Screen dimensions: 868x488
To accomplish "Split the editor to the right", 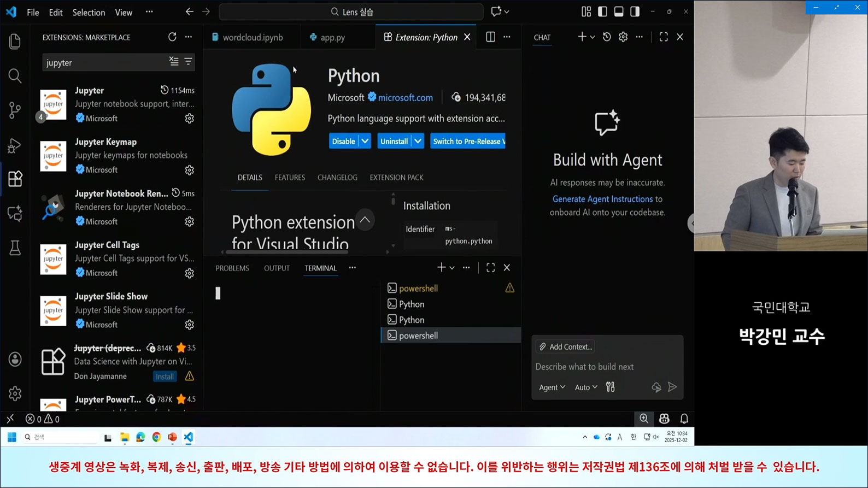I will [490, 37].
